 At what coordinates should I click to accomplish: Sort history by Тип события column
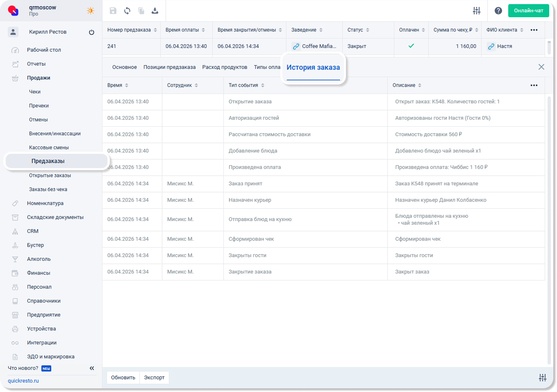point(263,85)
